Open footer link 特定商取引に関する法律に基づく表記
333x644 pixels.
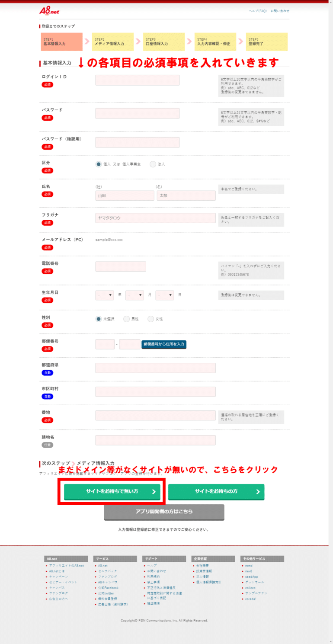tap(164, 596)
